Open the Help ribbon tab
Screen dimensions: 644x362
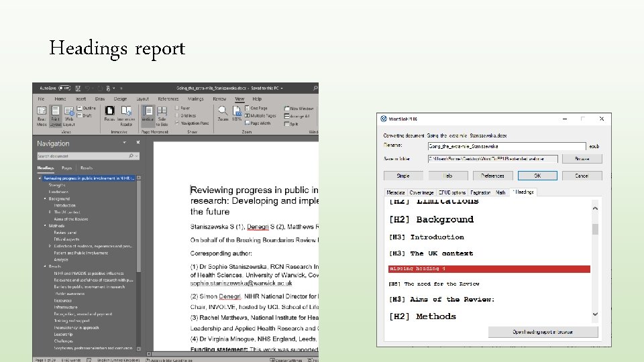(x=257, y=99)
